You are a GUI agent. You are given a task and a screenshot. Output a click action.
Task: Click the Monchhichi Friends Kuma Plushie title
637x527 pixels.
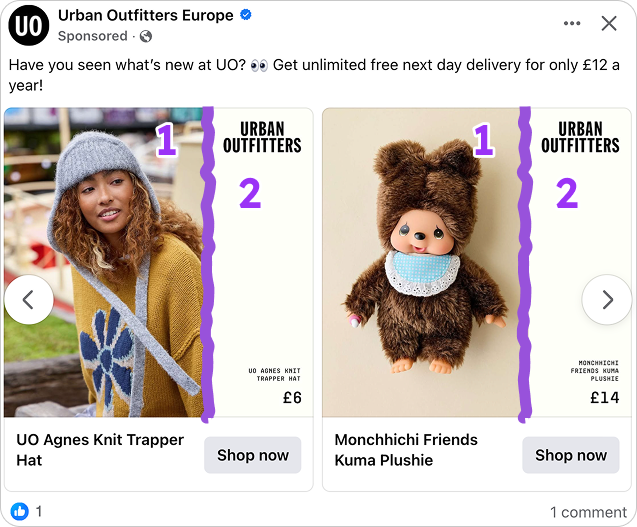point(406,450)
